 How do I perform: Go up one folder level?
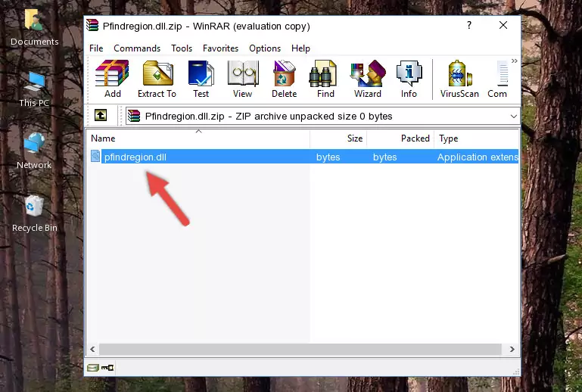[101, 116]
